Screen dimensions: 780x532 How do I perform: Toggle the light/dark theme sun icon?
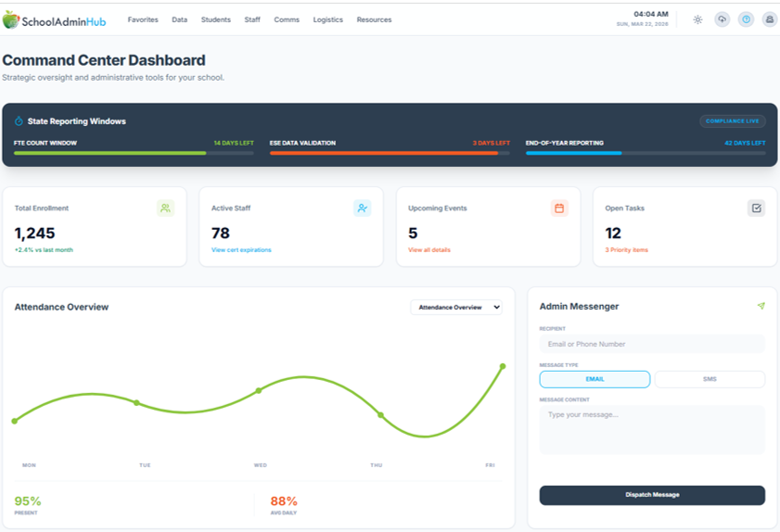tap(697, 19)
